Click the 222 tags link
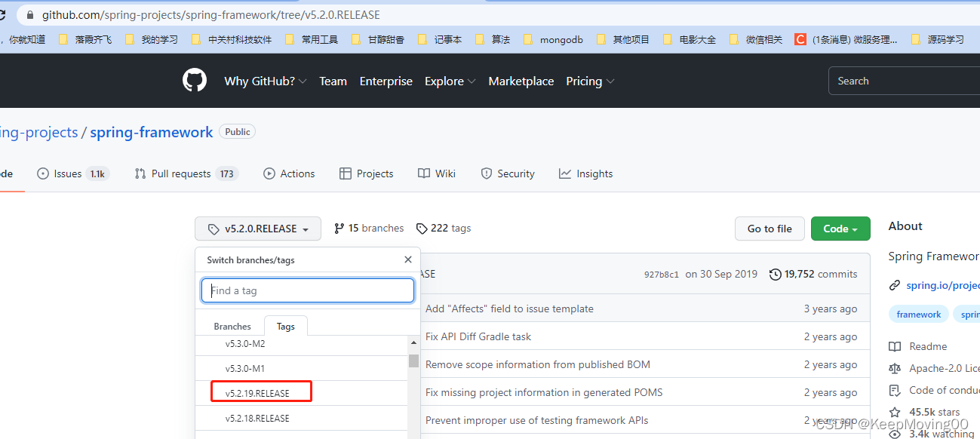Screen dimensions: 980x439 [444, 228]
